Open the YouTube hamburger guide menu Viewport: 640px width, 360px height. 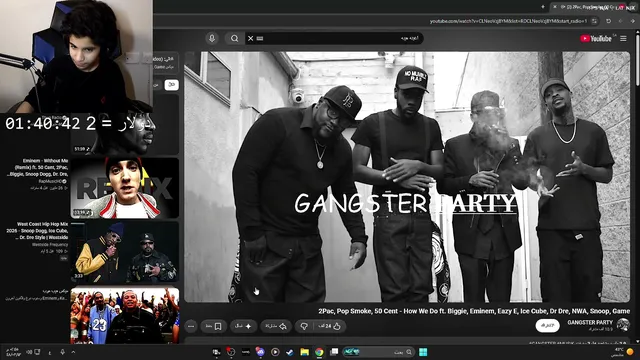[623, 38]
